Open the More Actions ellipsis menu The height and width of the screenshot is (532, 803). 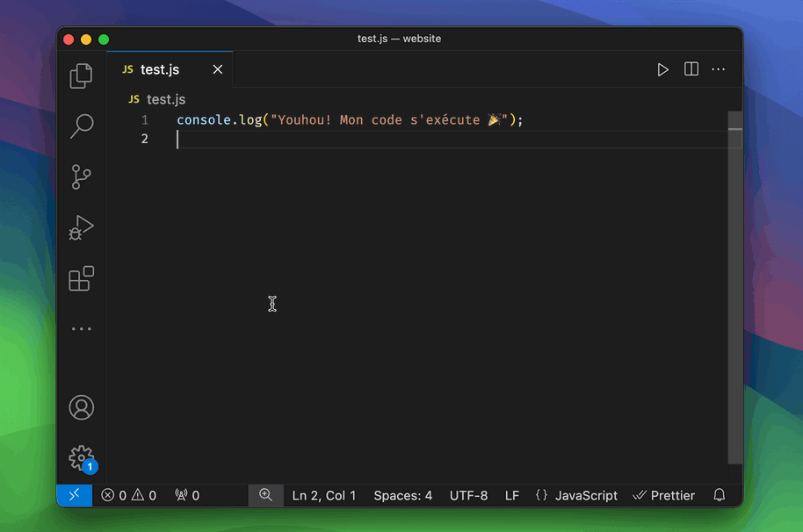pyautogui.click(x=718, y=69)
